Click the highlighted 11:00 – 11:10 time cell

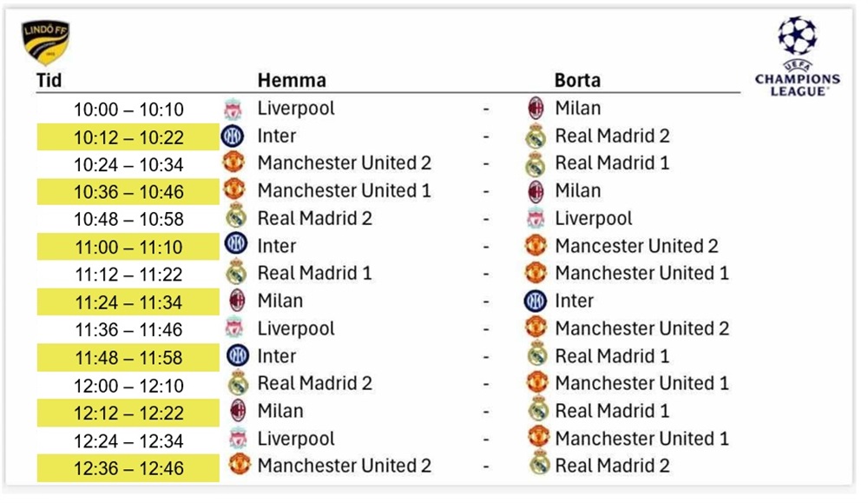[128, 247]
